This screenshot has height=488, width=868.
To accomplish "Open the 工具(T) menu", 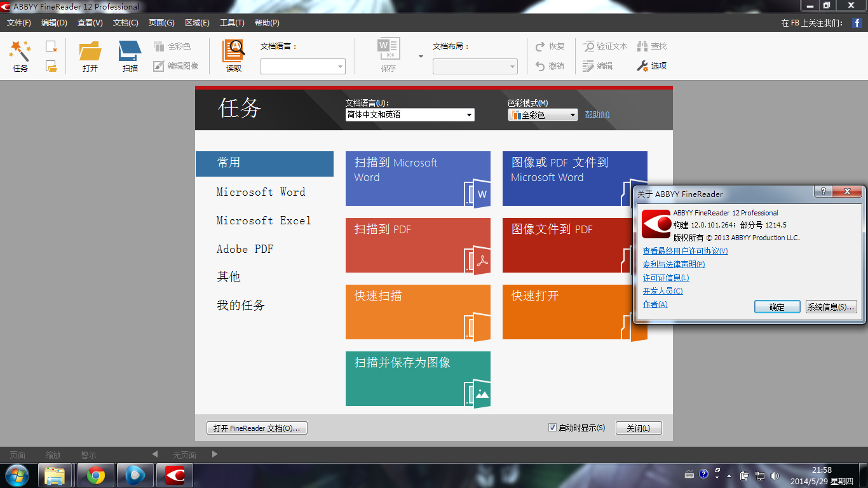I will pos(232,23).
